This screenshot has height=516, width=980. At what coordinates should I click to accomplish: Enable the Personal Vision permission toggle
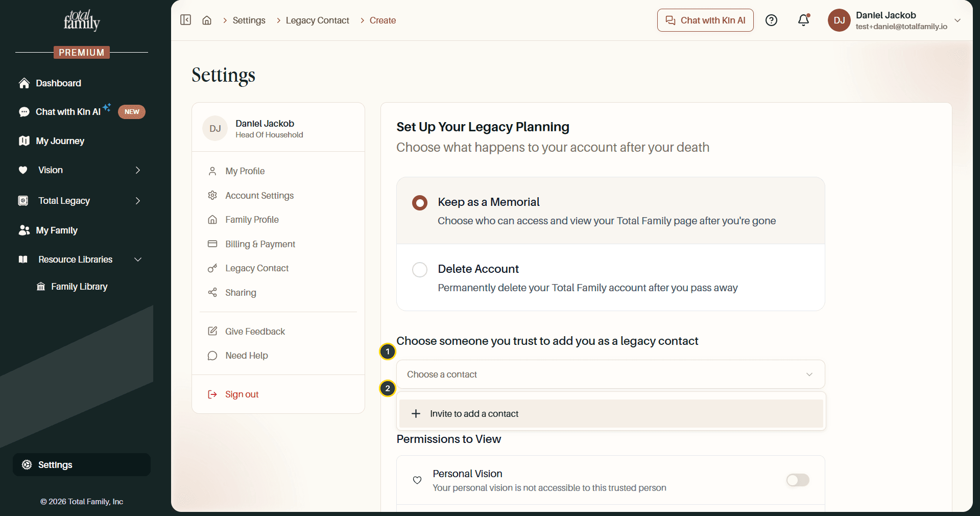tap(798, 480)
